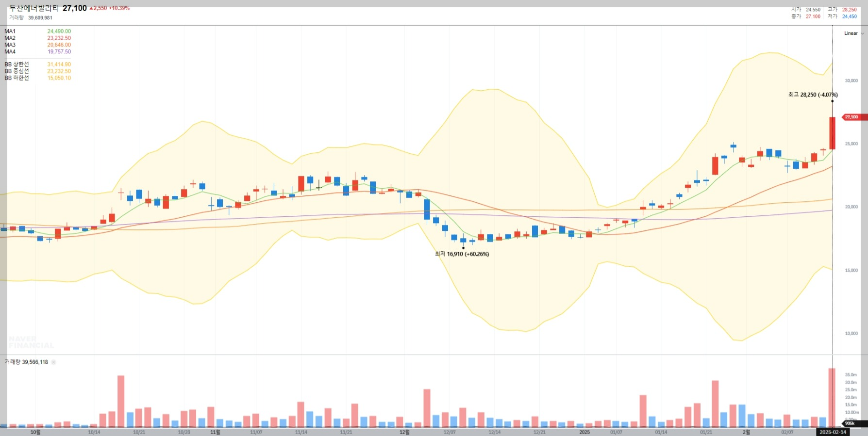
Task: Click the 11/14 date on the time axis
Action: (301, 432)
